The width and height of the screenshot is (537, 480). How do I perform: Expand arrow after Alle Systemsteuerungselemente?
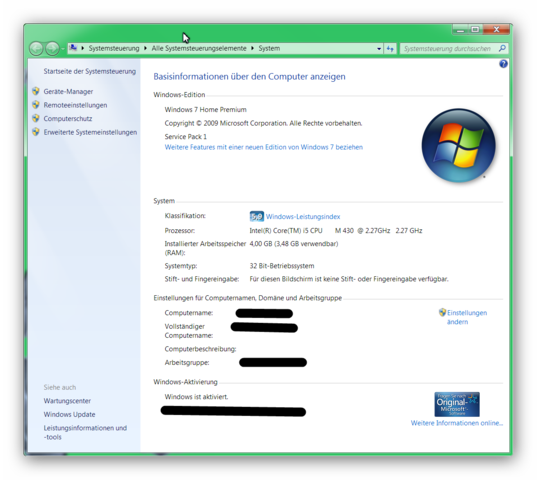[x=252, y=48]
